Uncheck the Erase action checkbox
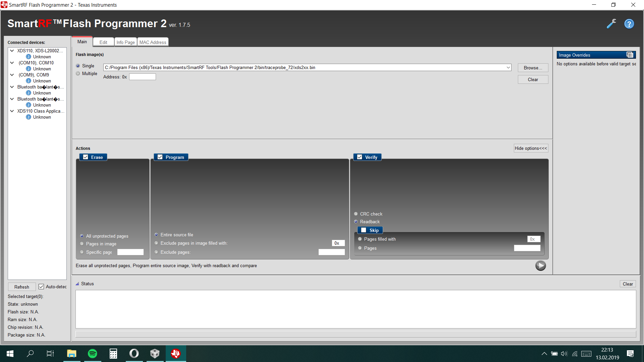 point(86,157)
